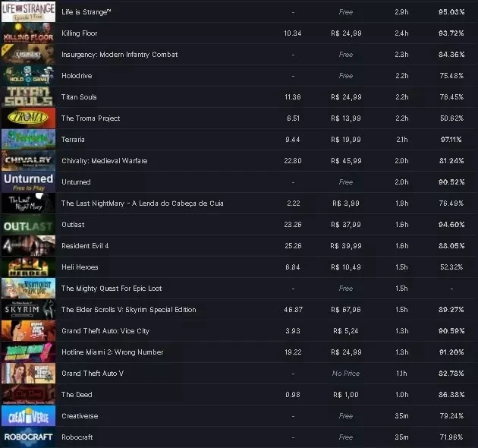Select the 91.20% Hotline Miami 2 rating
478x448 pixels.
451,352
